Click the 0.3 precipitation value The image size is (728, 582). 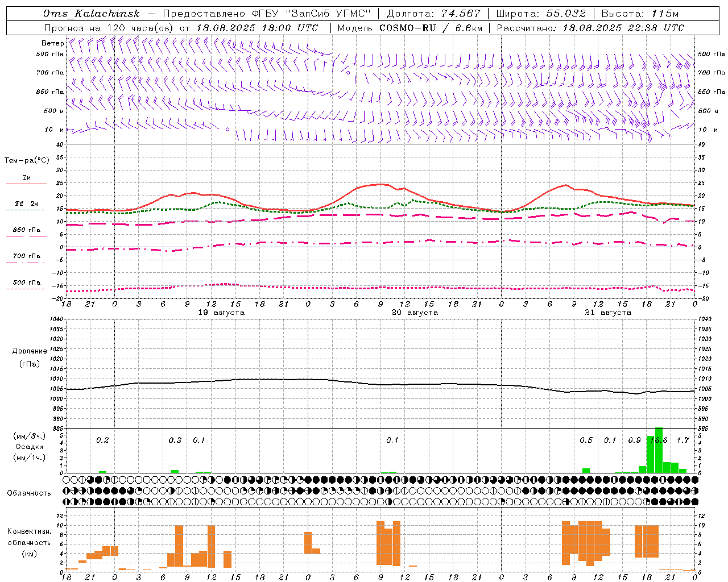point(175,440)
